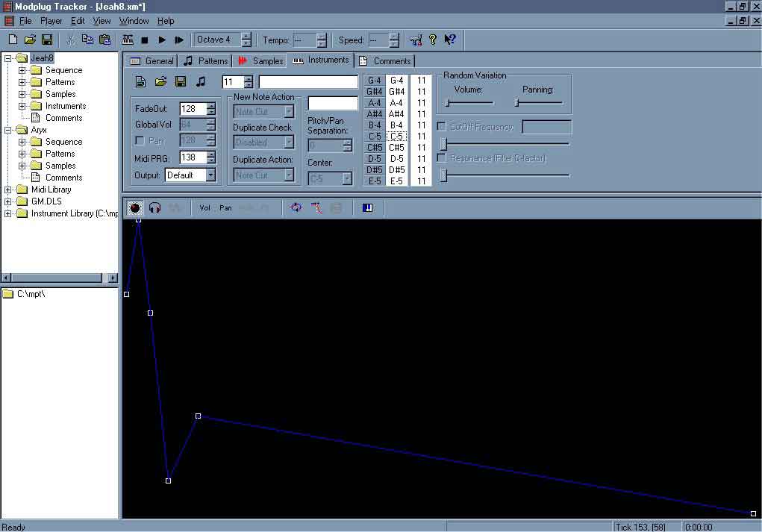The image size is (762, 532).
Task: Enable the Pan checkbox
Action: 140,141
